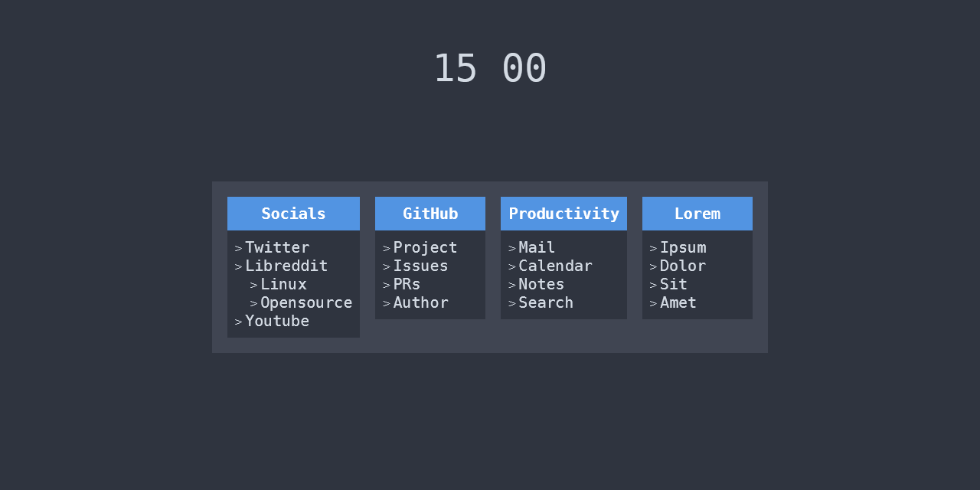Open the Ipsum link
Viewport: 980px width, 490px height.
pyautogui.click(x=683, y=247)
